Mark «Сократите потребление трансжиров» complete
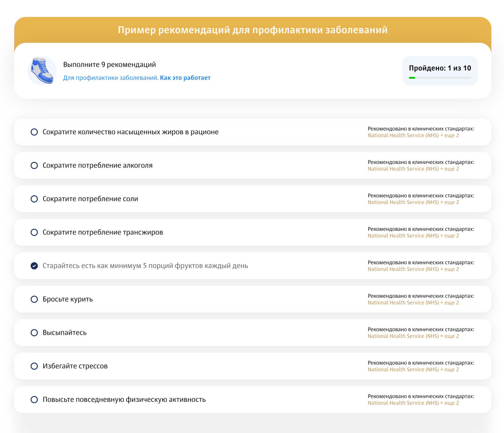Screen dimensions: 504x433 (34, 232)
